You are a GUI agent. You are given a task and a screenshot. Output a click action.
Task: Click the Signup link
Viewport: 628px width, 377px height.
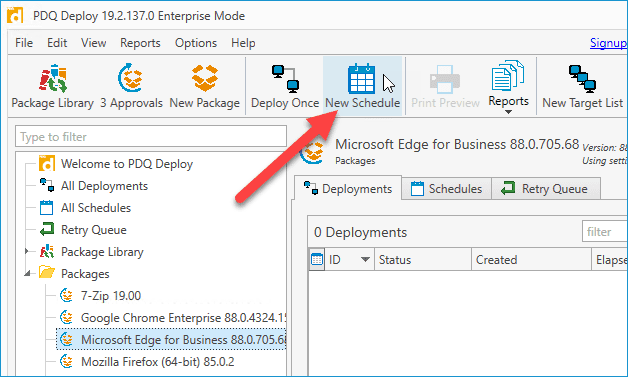pos(608,42)
